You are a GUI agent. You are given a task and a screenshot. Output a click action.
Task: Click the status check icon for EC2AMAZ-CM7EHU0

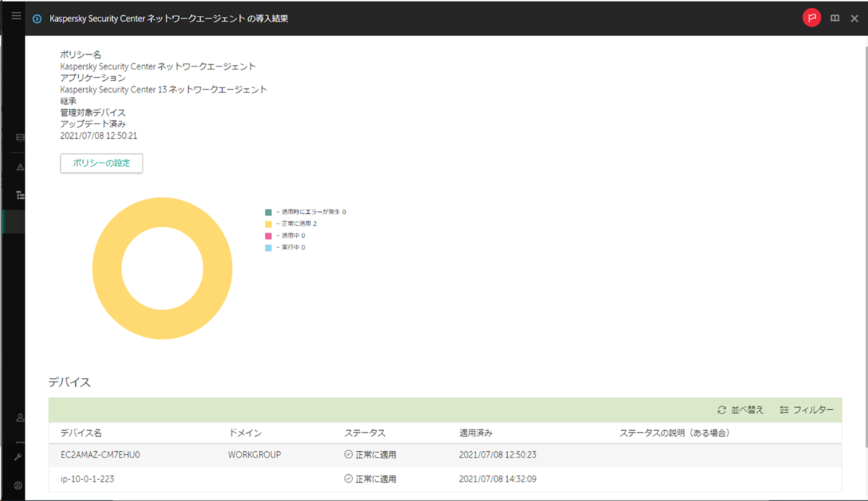348,455
